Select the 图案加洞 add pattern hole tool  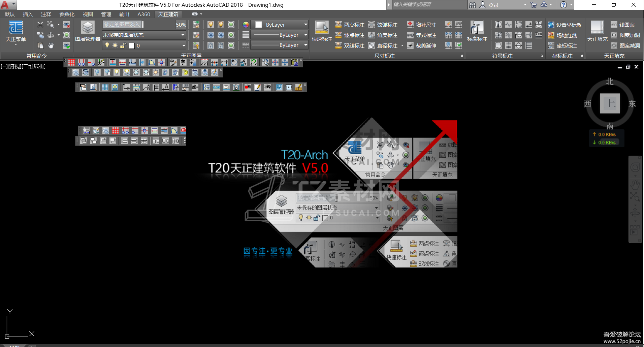click(625, 35)
